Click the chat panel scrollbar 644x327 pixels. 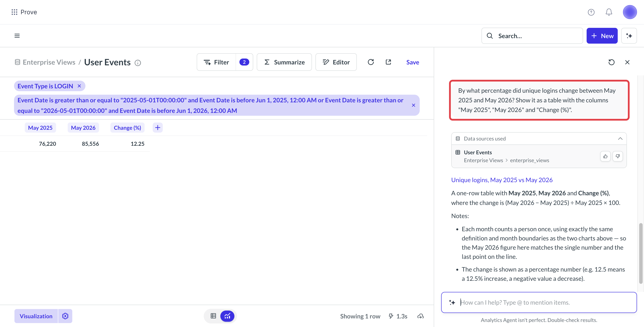[641, 253]
